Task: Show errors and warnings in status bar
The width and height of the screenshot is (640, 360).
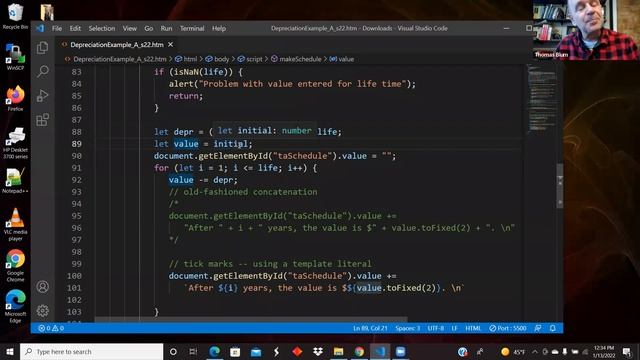Action: (x=51, y=328)
